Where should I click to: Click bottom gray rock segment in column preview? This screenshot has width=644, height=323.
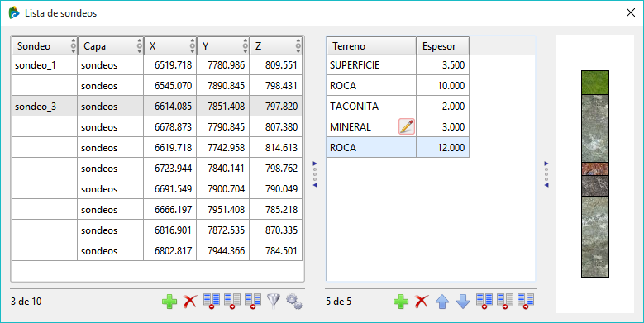click(x=595, y=236)
